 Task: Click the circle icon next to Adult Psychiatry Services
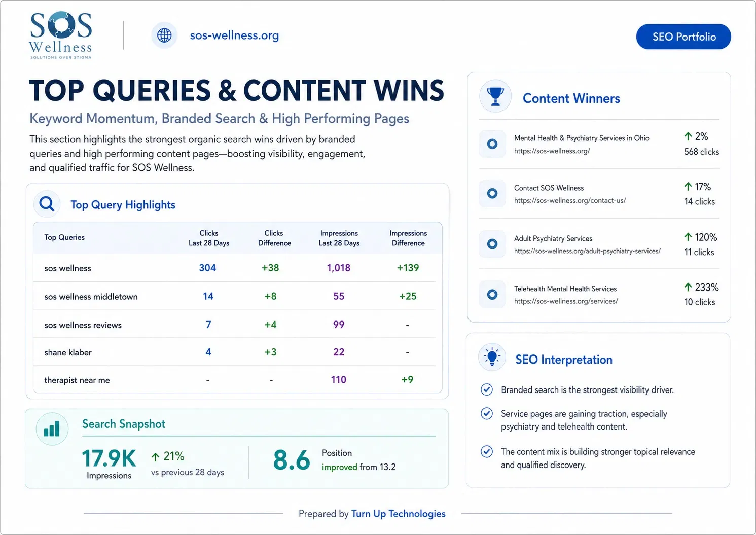492,244
